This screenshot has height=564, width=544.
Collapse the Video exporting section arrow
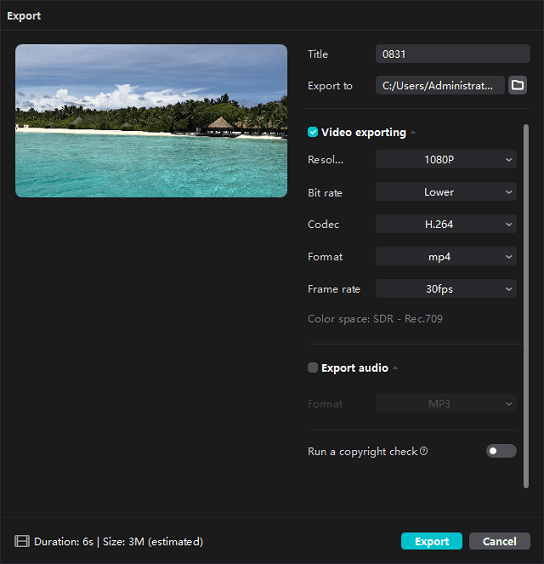(413, 132)
